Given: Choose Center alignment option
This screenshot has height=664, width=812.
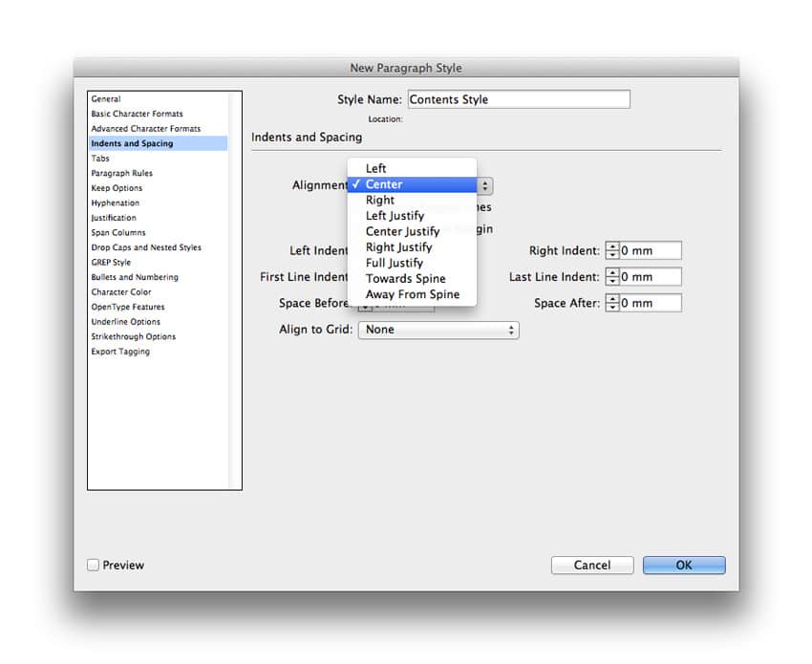Looking at the screenshot, I should 412,184.
